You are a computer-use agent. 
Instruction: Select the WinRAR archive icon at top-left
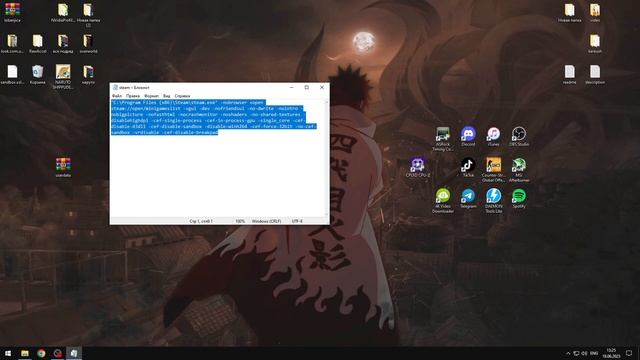tap(12, 12)
